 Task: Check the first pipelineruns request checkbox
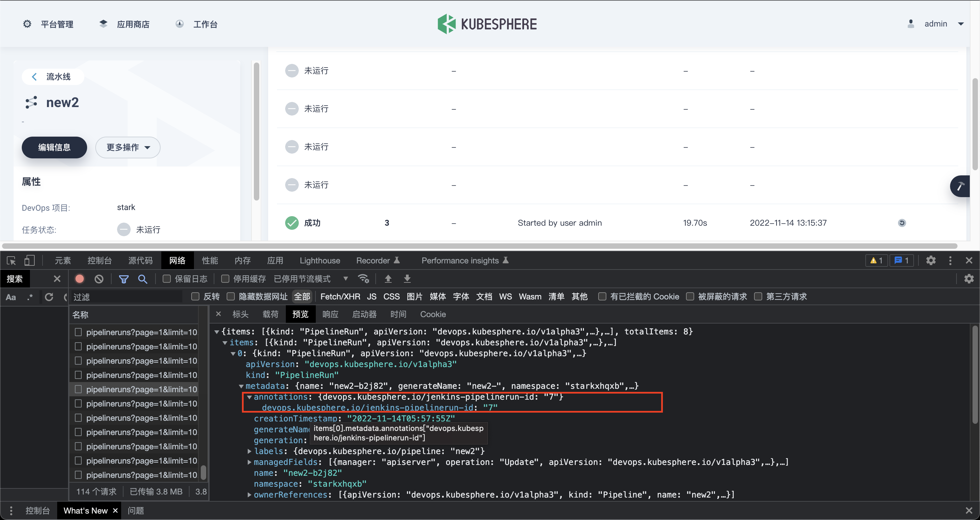(x=79, y=332)
